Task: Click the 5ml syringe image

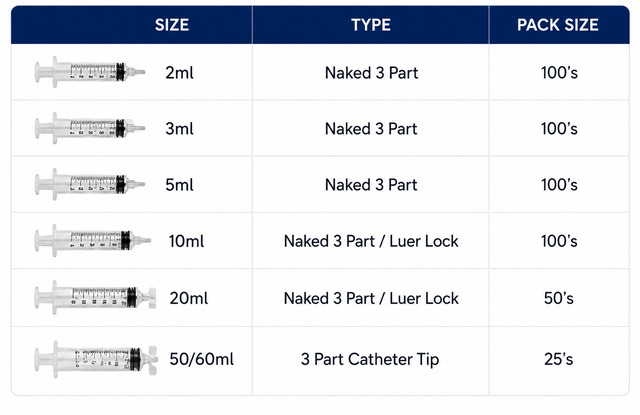Action: (x=90, y=184)
